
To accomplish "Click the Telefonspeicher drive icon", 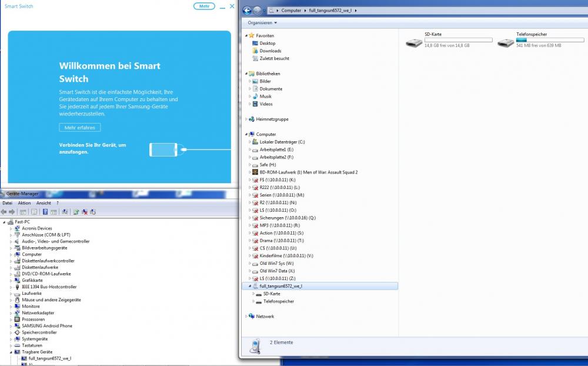I will click(506, 42).
